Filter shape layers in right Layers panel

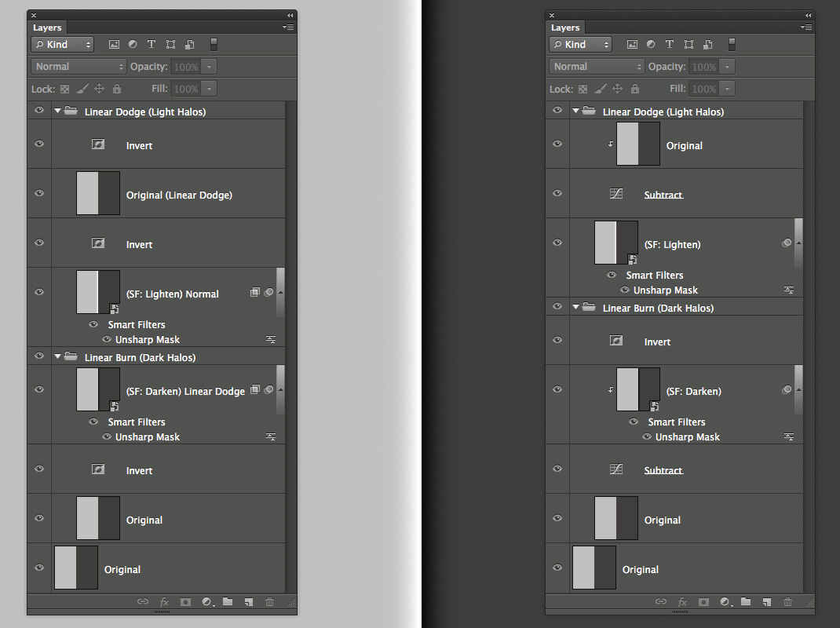point(688,45)
